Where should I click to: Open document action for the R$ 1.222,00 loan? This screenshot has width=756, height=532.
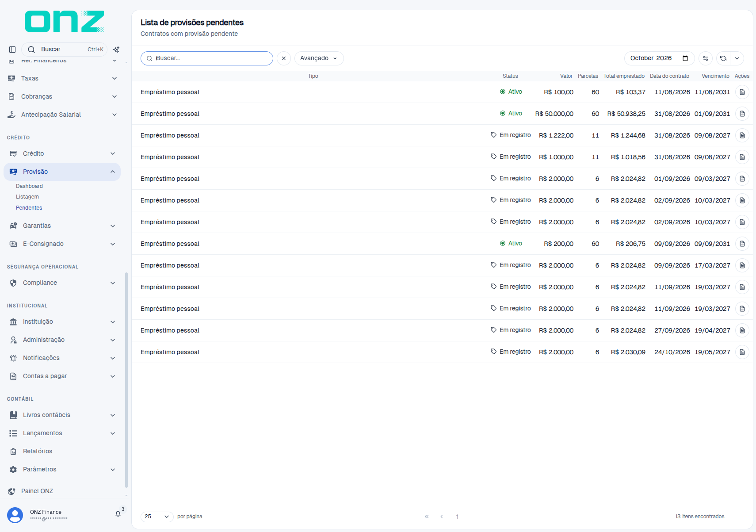(742, 135)
